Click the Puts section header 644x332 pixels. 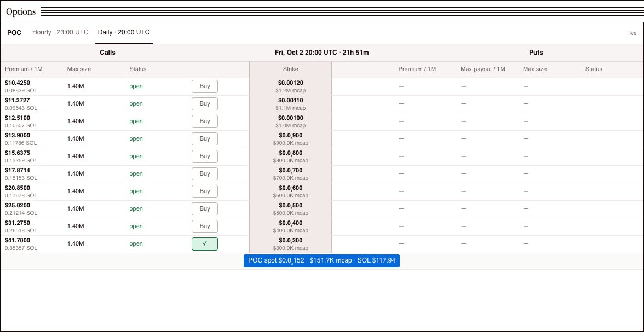point(536,53)
